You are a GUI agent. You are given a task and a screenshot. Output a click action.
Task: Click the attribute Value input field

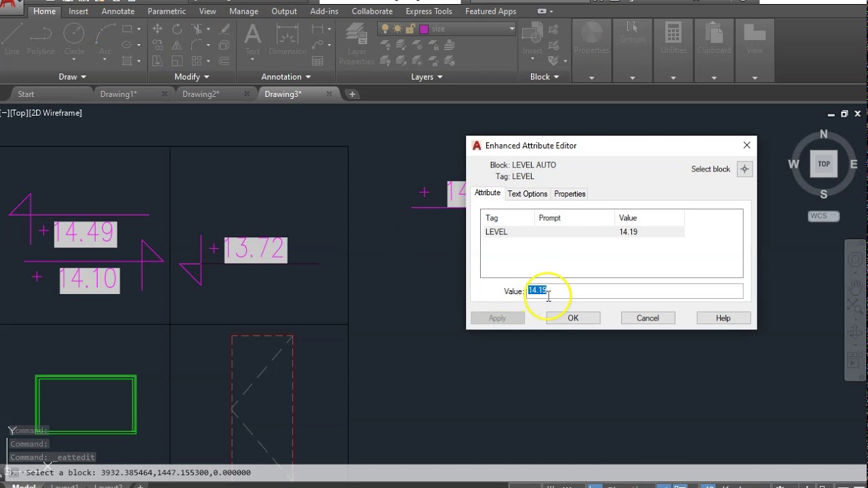coord(635,291)
